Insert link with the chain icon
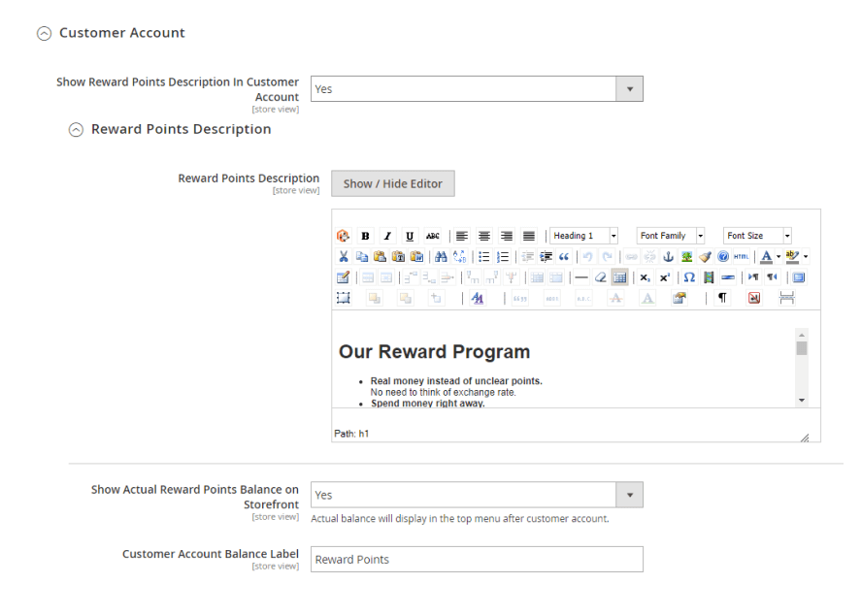861x616 pixels. tap(632, 256)
